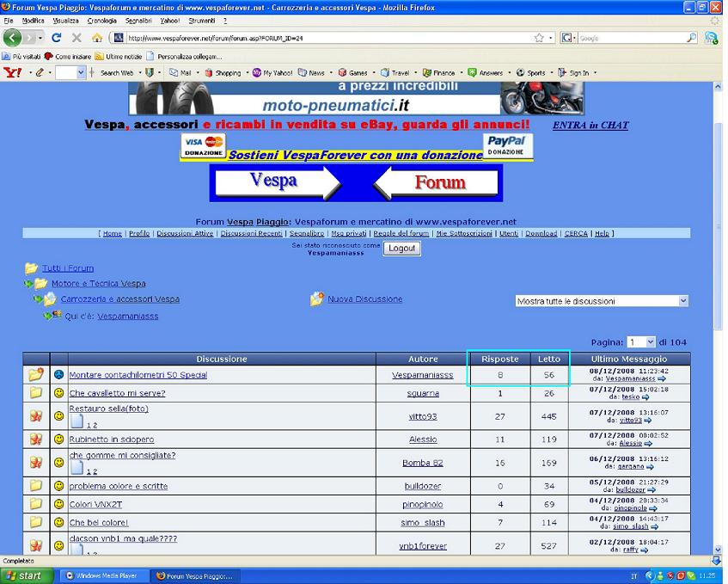Open Yahoo! logo on the toolbar
The image size is (728, 584).
click(12, 72)
